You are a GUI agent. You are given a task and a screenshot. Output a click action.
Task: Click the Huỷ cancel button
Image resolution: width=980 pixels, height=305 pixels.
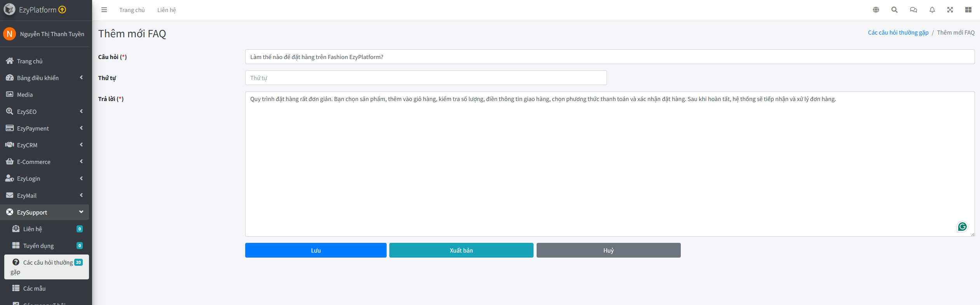click(609, 250)
